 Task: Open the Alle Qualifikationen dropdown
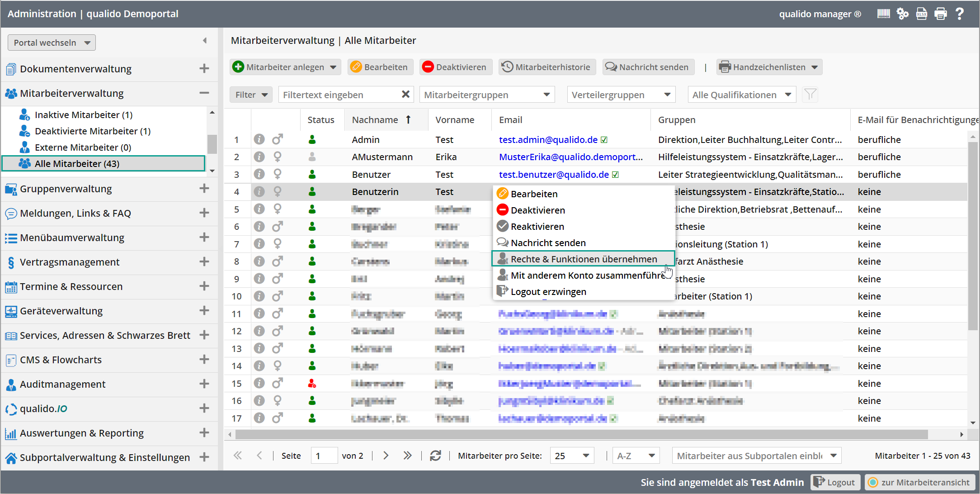point(742,95)
